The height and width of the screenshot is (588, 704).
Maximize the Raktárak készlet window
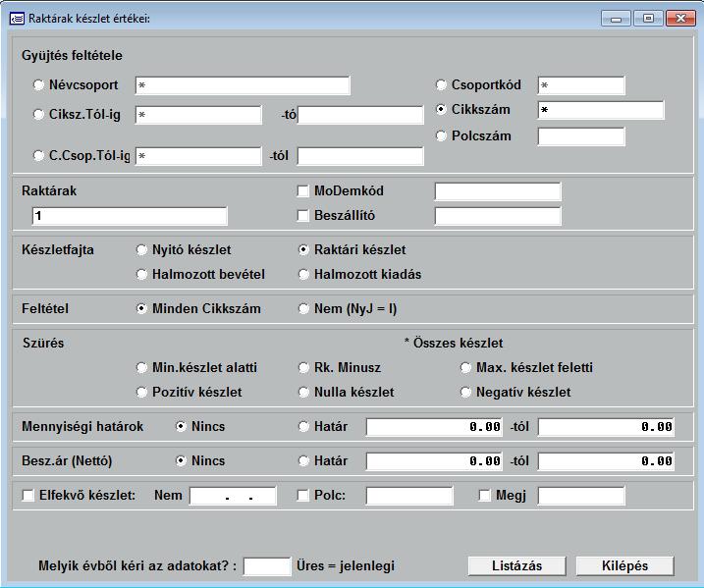[648, 19]
